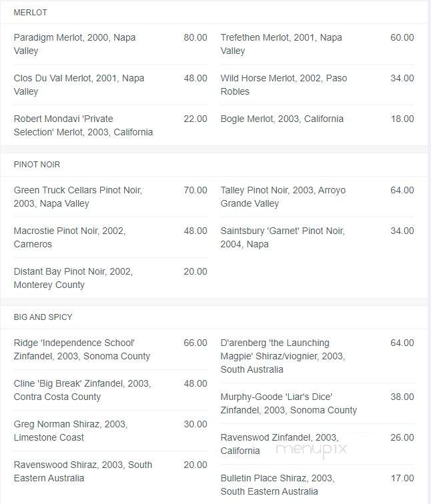431x504 pixels.
Task: Pick Saintsbury 'Garnet' Pinot Noir entry
Action: [317, 237]
